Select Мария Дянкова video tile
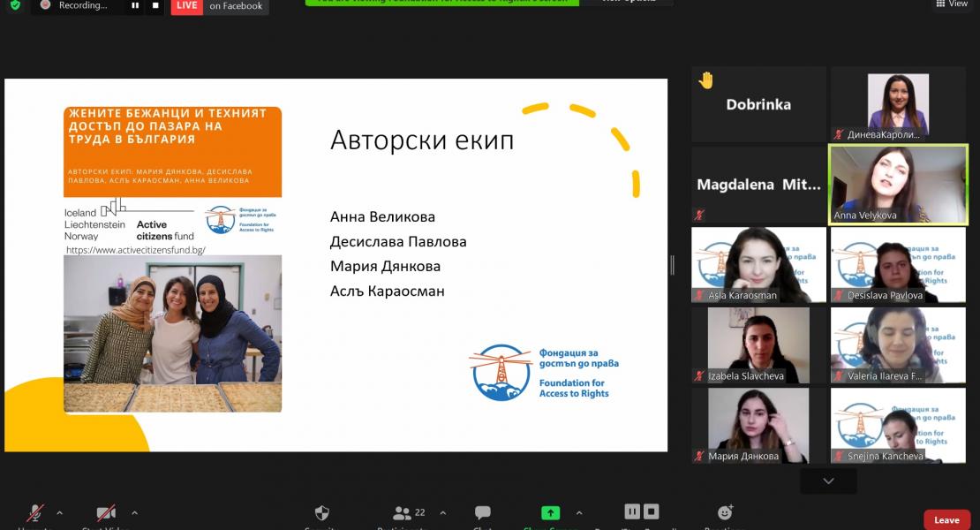 (758, 426)
